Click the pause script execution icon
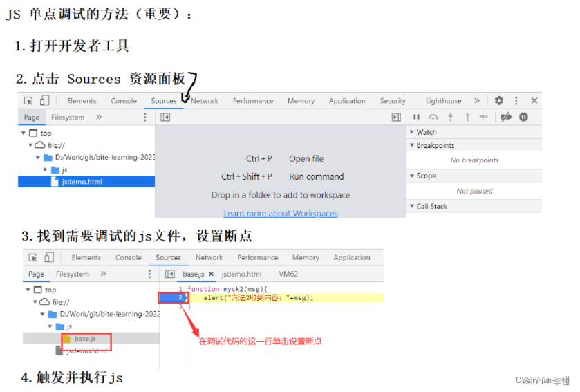The image size is (580, 392). 416,118
